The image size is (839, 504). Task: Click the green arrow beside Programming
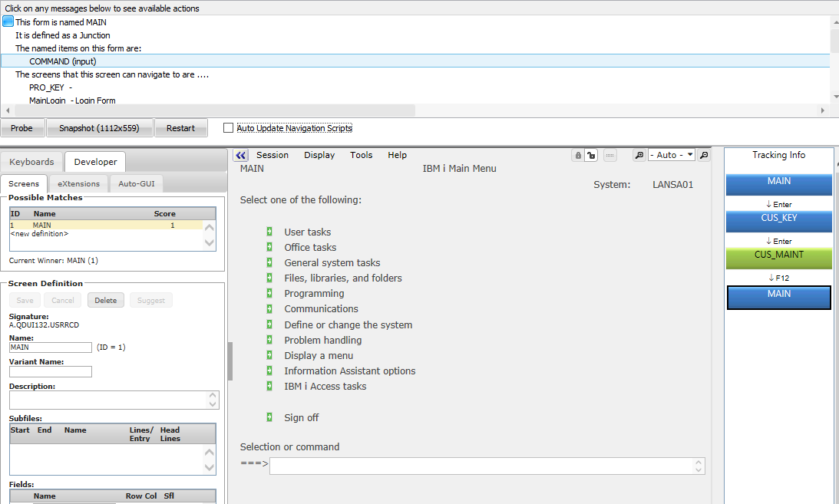[269, 293]
